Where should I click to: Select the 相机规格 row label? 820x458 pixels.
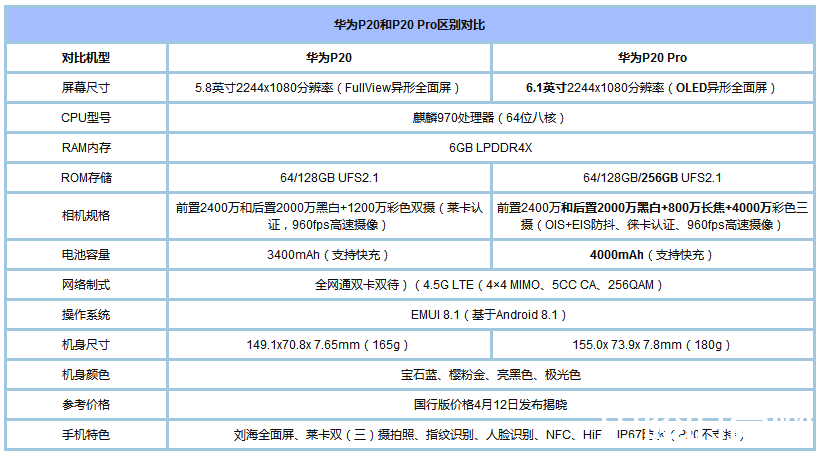[85, 216]
